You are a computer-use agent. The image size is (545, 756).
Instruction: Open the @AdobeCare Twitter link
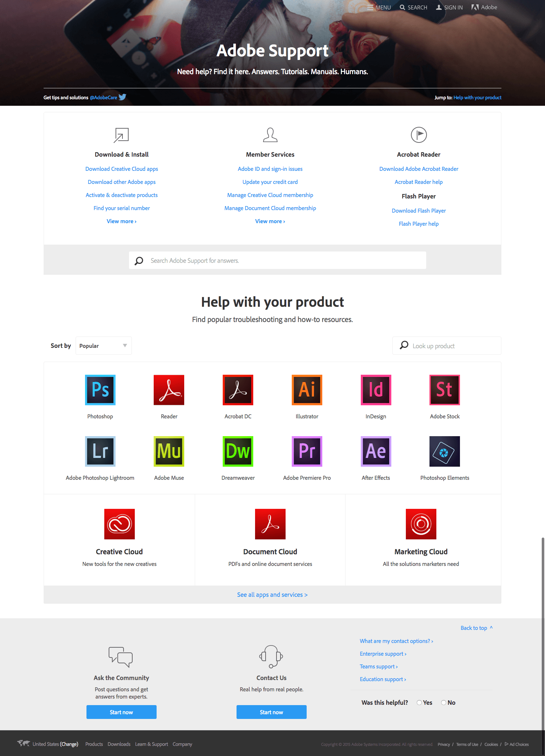click(104, 97)
